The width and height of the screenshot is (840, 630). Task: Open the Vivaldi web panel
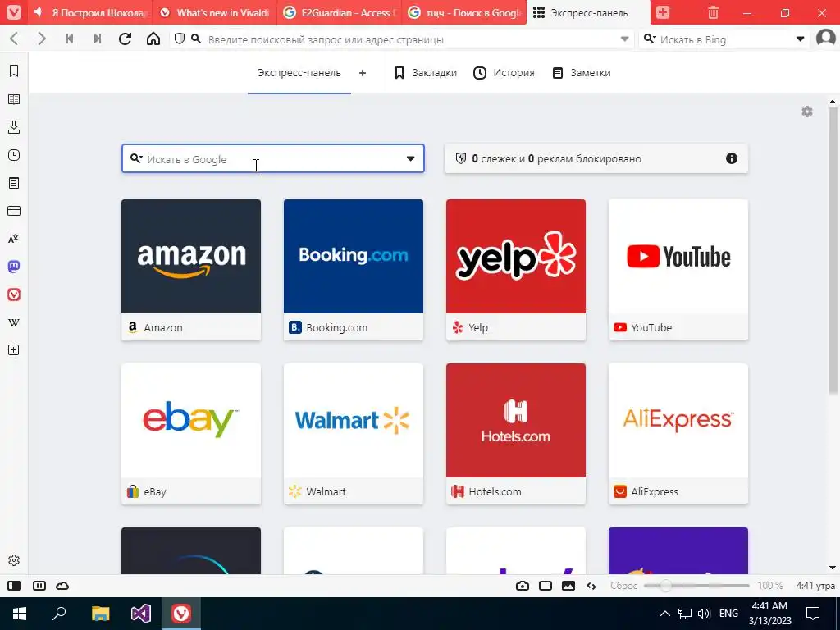tap(14, 294)
